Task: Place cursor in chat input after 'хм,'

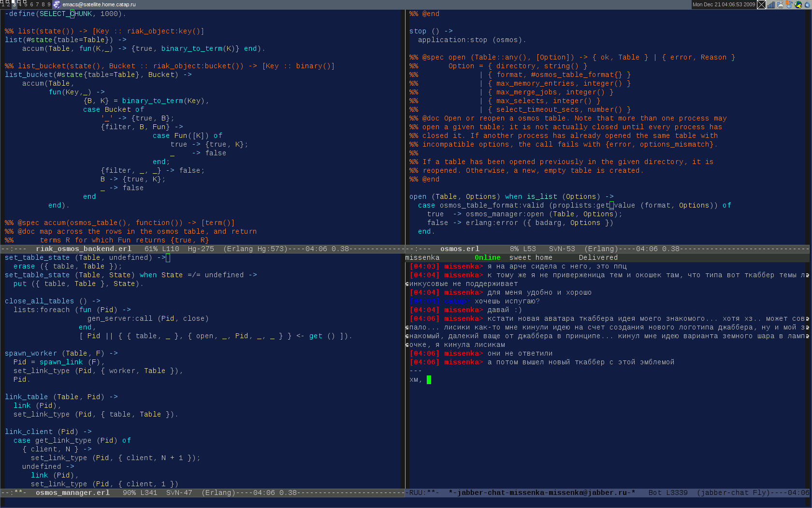Action: pos(429,379)
